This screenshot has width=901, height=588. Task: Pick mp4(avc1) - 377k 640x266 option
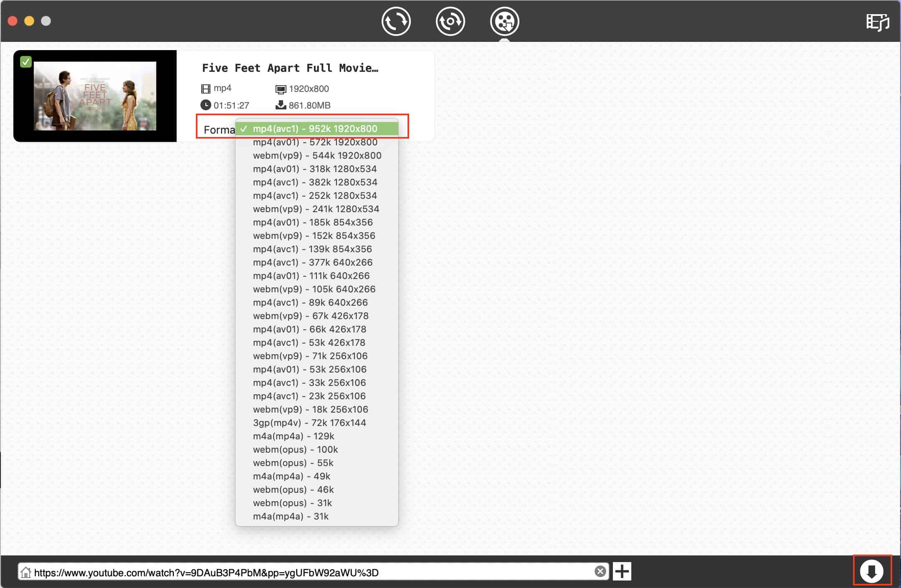point(312,262)
